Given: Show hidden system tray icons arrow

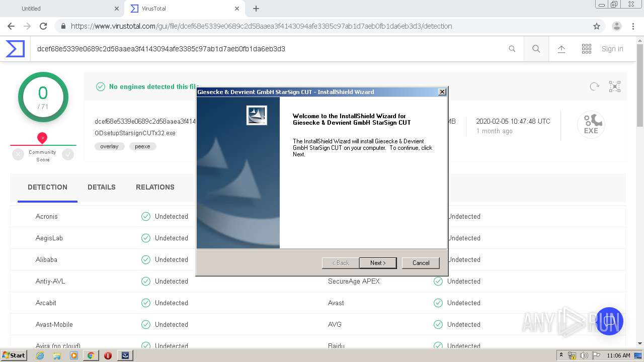Looking at the screenshot, I should click(561, 355).
